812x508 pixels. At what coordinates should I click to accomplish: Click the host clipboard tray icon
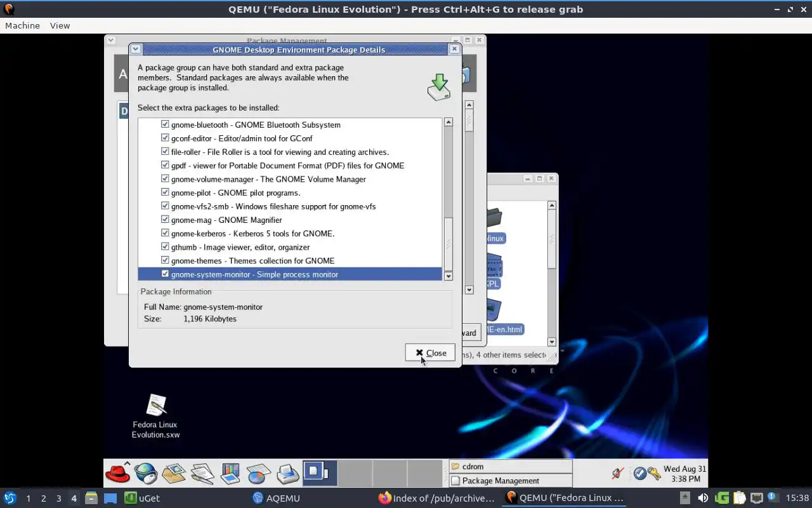[x=739, y=498]
